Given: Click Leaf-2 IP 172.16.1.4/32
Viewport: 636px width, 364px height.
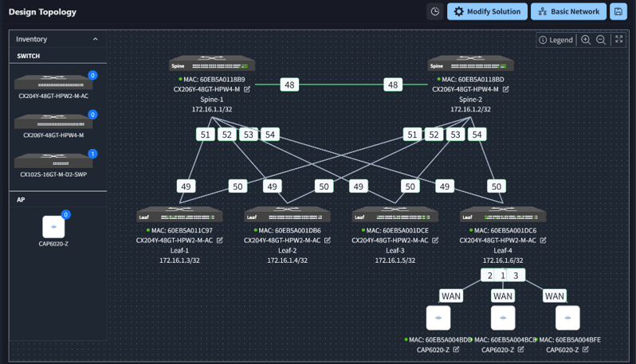Looking at the screenshot, I should [x=287, y=260].
